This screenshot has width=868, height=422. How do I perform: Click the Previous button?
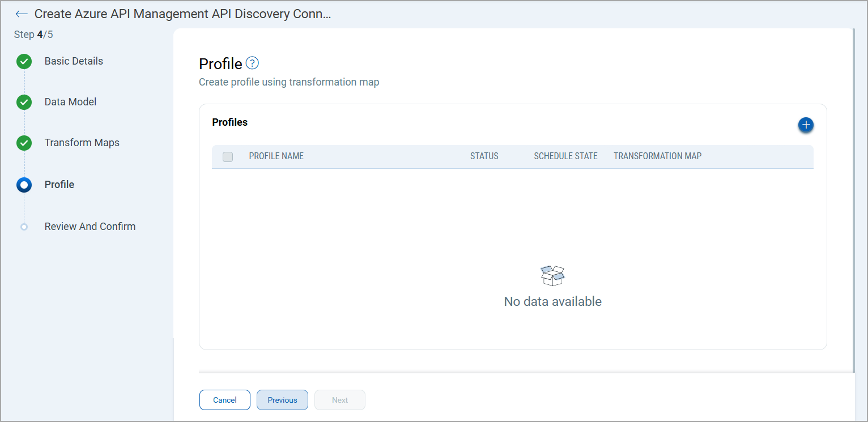[282, 400]
